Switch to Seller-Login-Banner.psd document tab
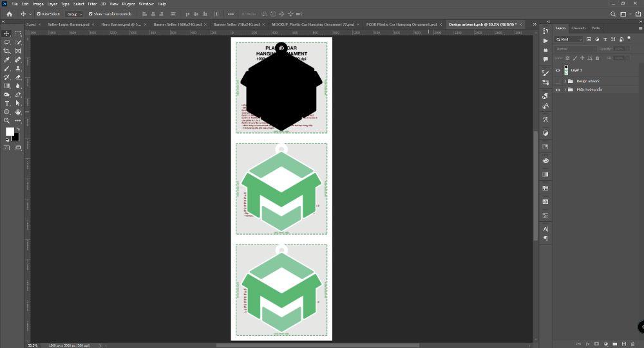644x348 pixels. point(69,24)
